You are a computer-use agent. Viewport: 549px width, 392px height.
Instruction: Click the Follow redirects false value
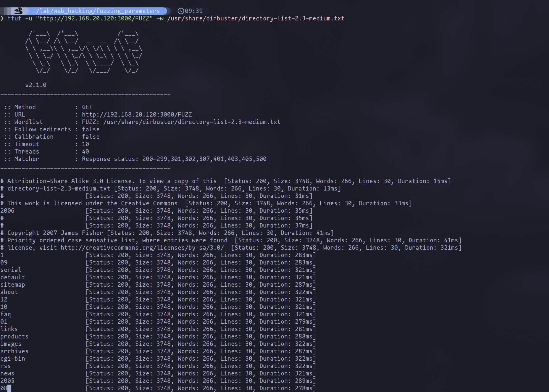pos(91,129)
